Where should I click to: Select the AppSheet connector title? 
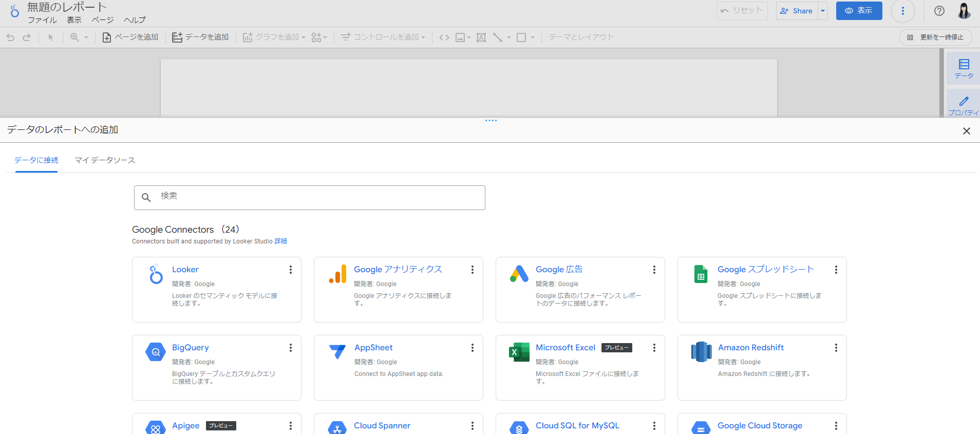tap(373, 348)
